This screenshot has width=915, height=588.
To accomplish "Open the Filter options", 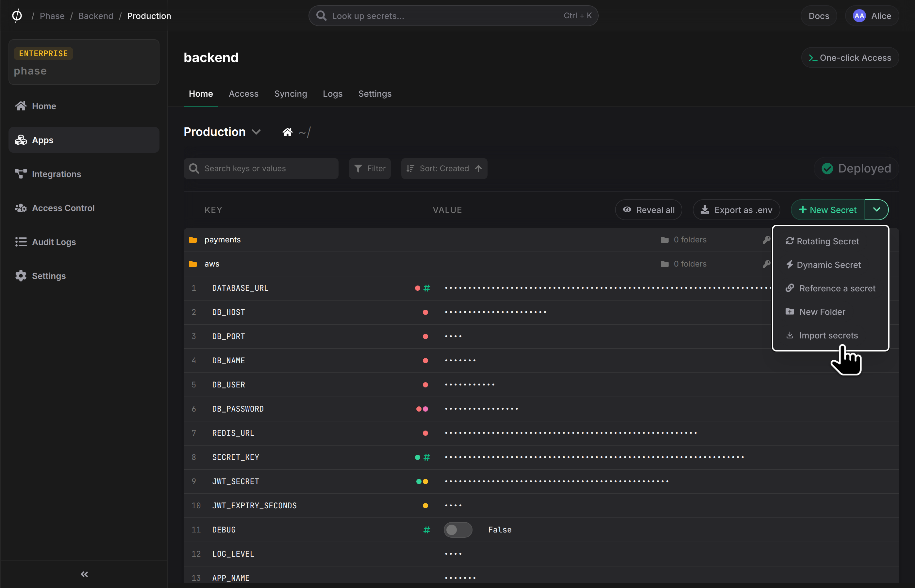I will (370, 168).
